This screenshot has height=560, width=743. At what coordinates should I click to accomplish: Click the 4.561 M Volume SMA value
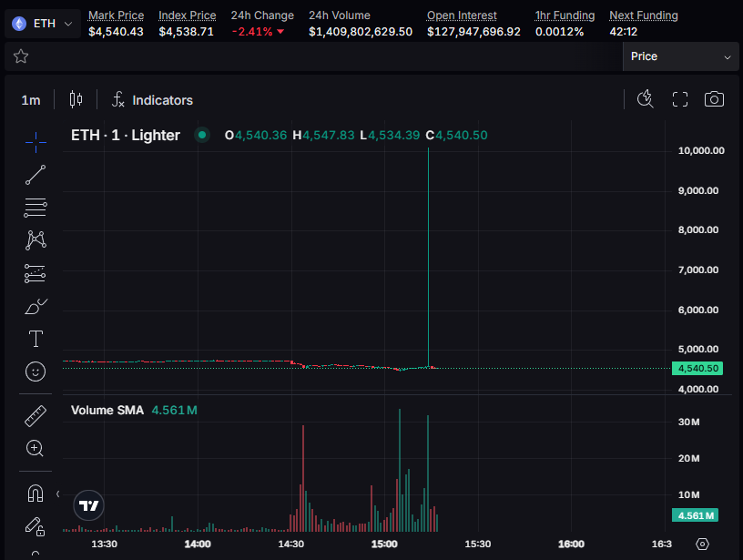[x=175, y=411]
